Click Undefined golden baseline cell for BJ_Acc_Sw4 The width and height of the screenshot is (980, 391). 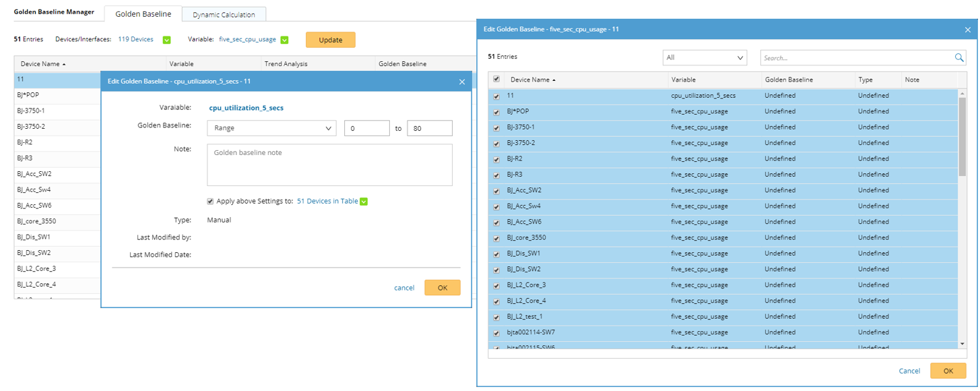point(780,206)
